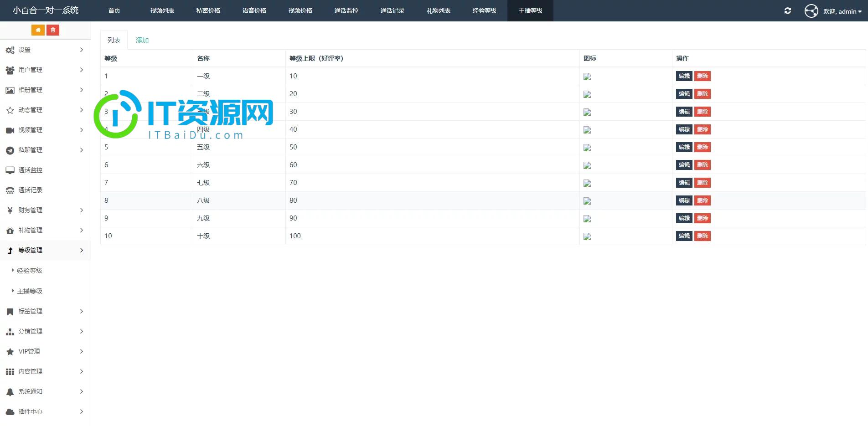Click the 主播等级 top menu item

(531, 10)
